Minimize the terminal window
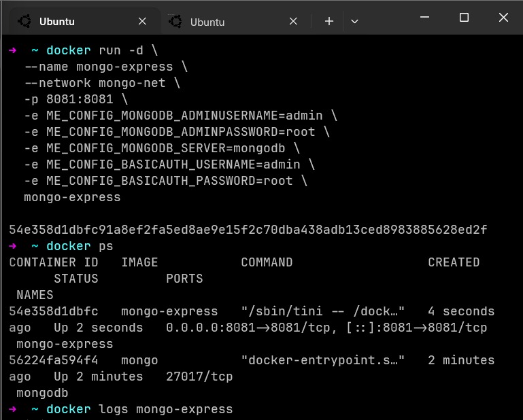 pos(424,18)
